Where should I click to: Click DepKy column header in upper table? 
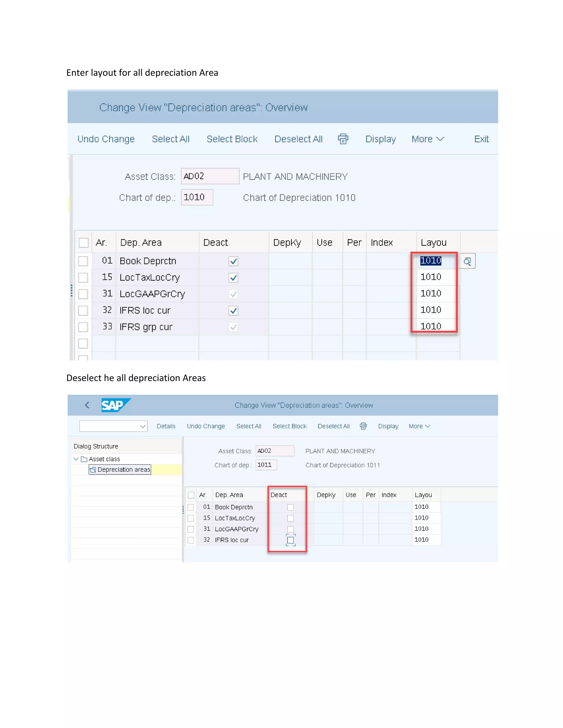coord(291,242)
